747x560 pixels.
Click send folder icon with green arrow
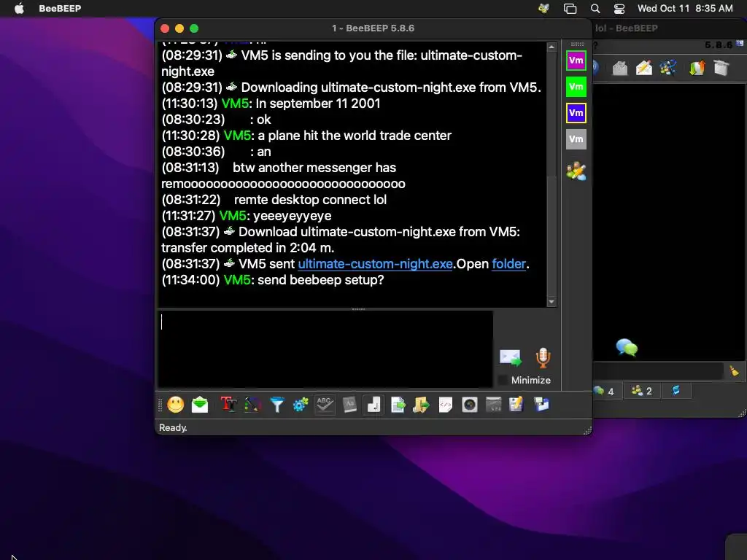(421, 405)
